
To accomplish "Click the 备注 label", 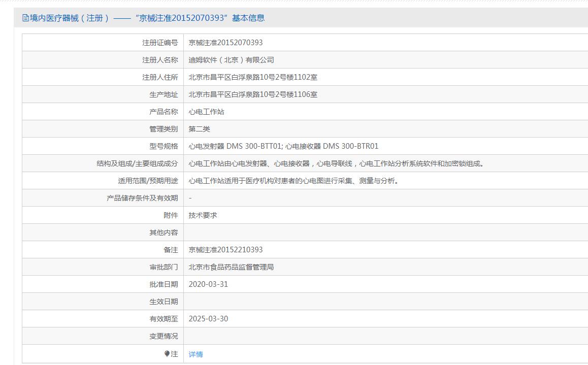I will (x=171, y=250).
